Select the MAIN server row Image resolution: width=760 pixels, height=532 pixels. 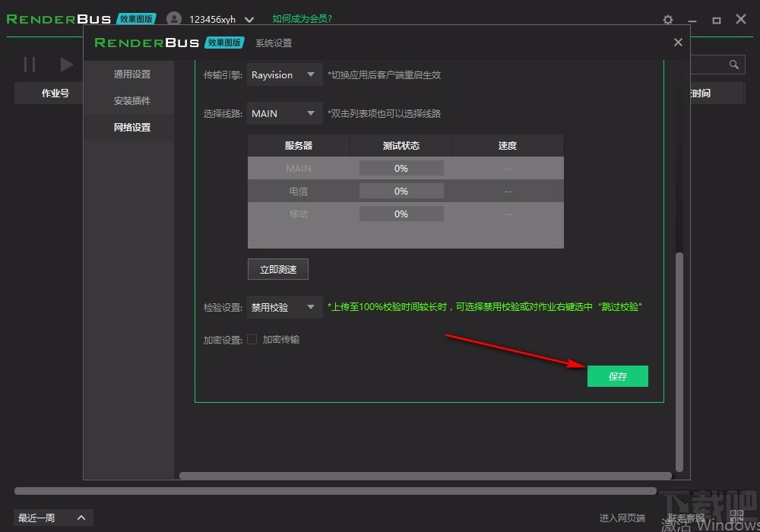coord(405,168)
